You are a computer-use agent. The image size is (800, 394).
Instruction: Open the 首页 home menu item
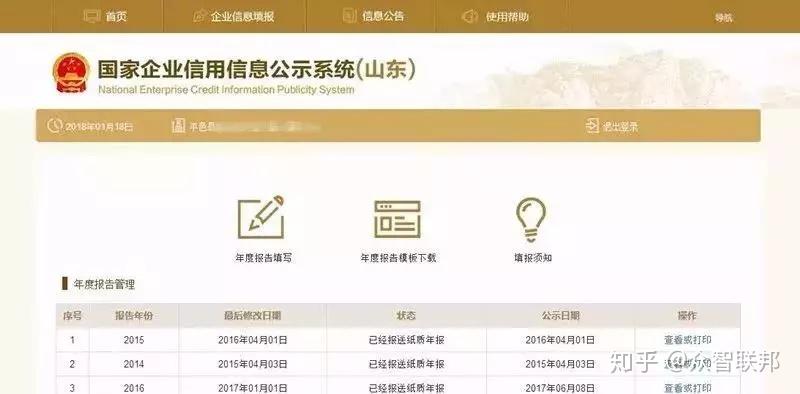(x=116, y=16)
